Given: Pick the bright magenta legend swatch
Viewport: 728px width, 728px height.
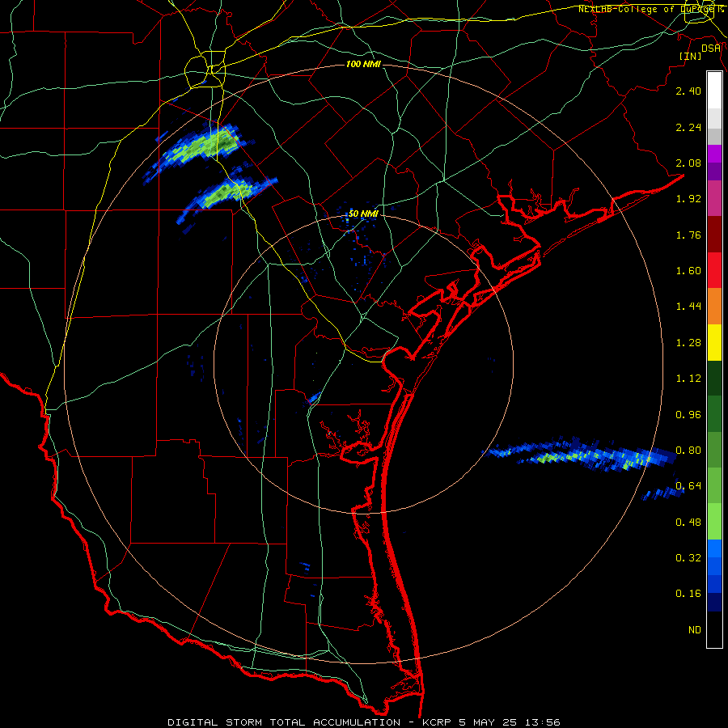Looking at the screenshot, I should click(714, 154).
